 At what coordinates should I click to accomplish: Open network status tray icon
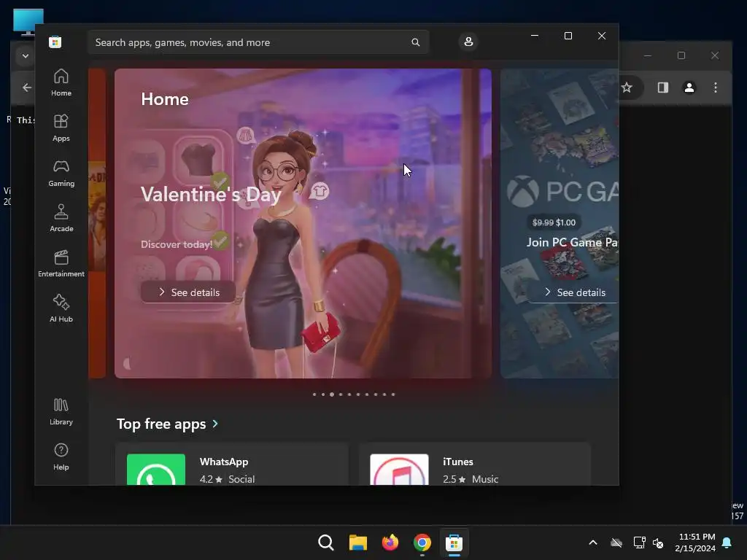pyautogui.click(x=639, y=542)
